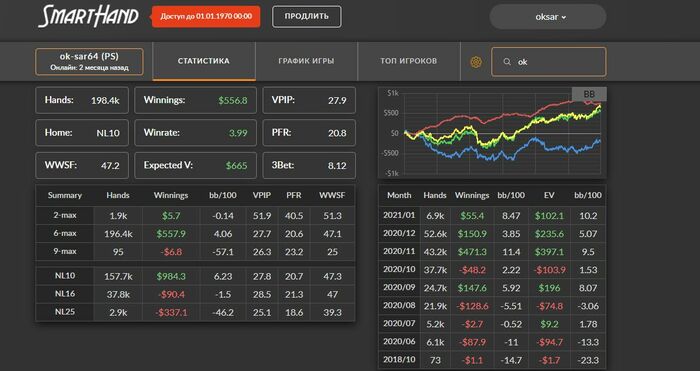This screenshot has height=371, width=700.
Task: Click the ПРОДЛИТЬ button
Action: 307,17
